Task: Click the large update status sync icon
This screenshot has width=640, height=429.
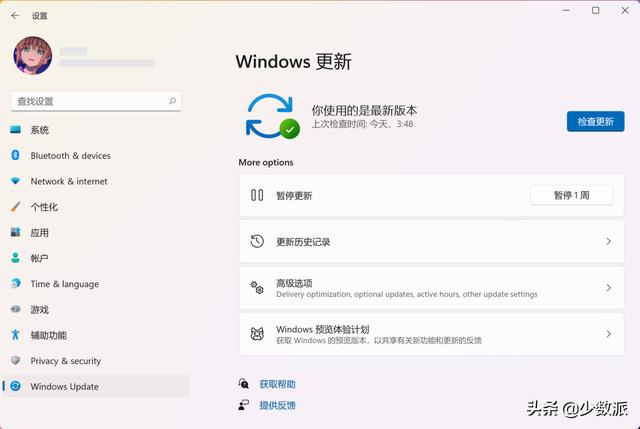Action: (273, 116)
